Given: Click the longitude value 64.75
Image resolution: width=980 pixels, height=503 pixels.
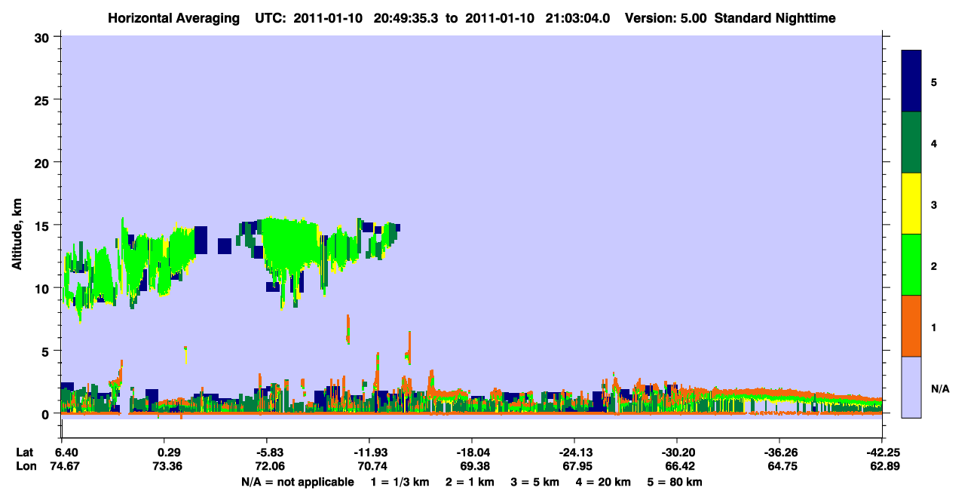Looking at the screenshot, I should [783, 466].
